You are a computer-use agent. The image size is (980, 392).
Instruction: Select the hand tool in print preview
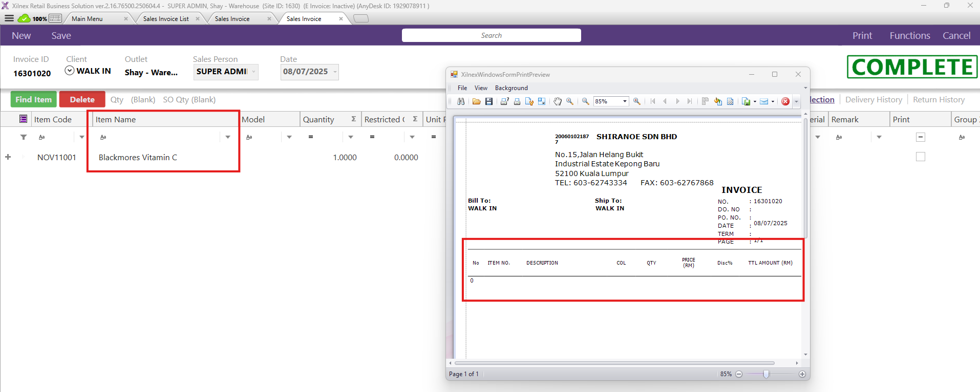point(558,101)
